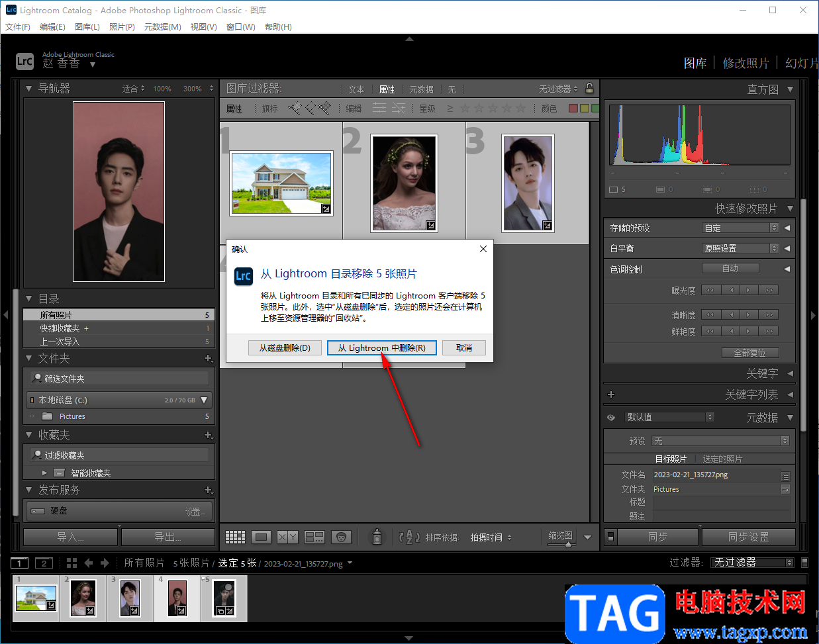This screenshot has width=819, height=644.
Task: Expand the 关键字 panel
Action: tap(790, 373)
